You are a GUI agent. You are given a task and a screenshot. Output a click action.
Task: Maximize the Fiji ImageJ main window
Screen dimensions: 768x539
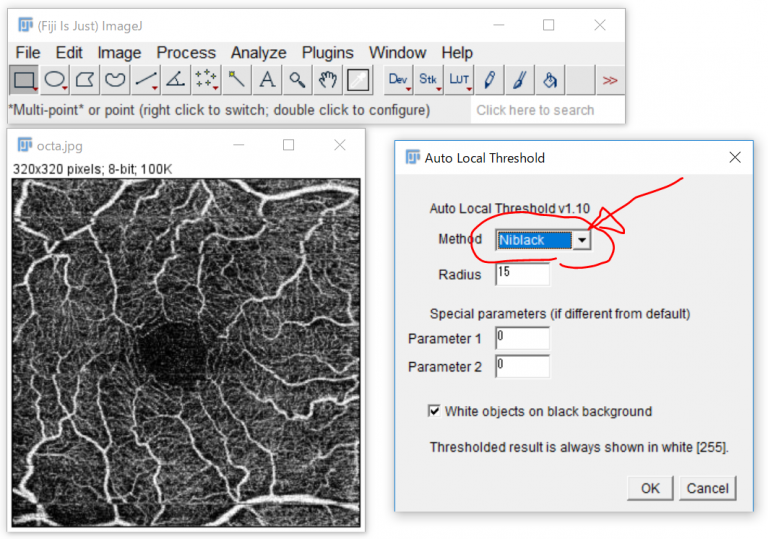[549, 25]
